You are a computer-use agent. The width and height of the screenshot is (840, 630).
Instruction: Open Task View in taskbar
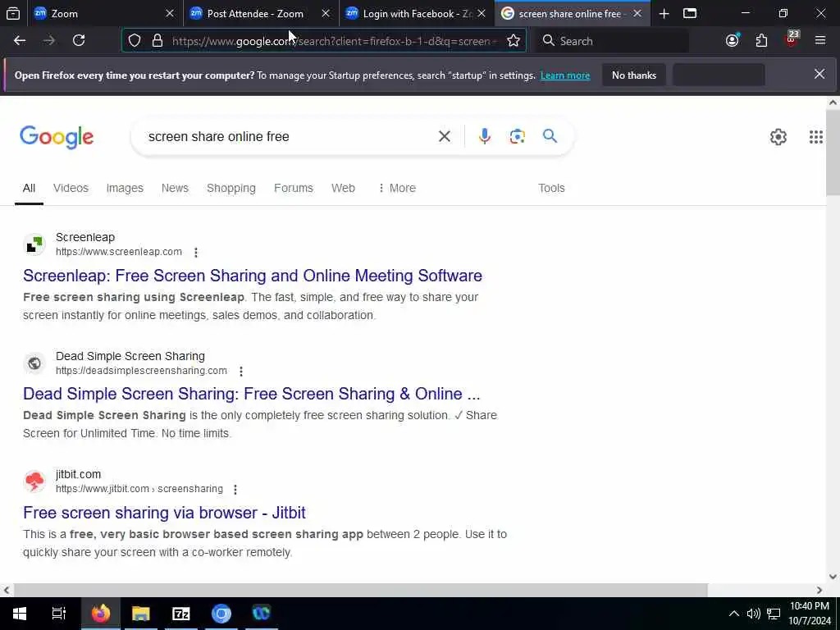coord(59,614)
